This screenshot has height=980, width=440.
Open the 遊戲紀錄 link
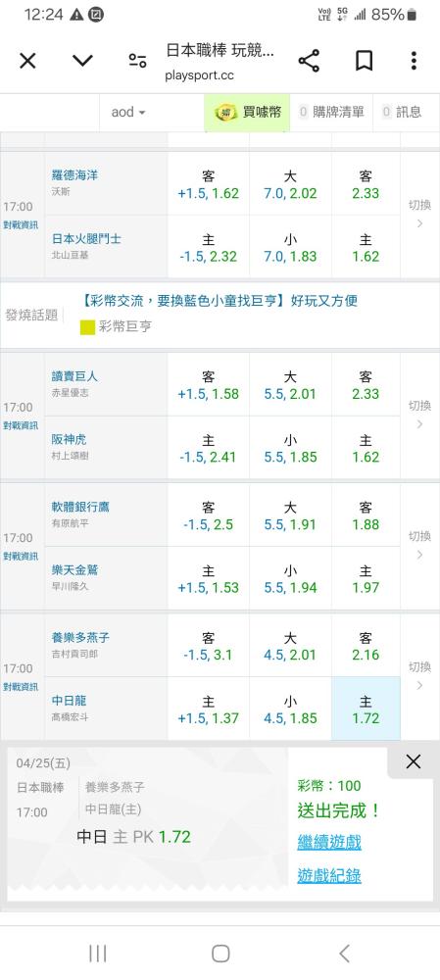[329, 875]
